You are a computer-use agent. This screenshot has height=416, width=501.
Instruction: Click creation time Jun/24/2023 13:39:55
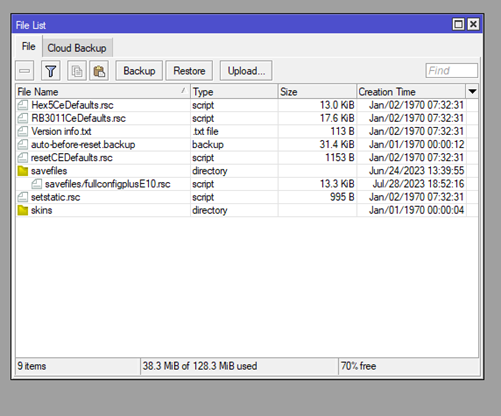coord(416,171)
